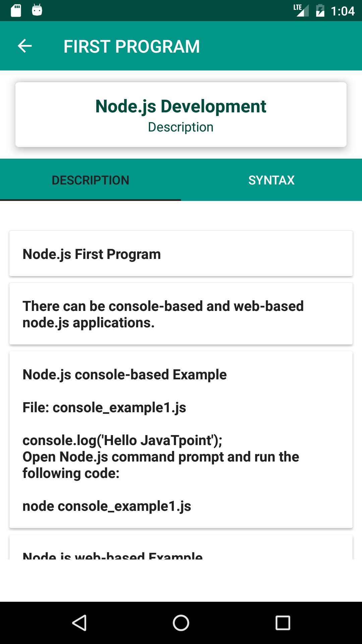Screen dimensions: 362x644
Task: Tap the SD card status icon
Action: click(16, 10)
